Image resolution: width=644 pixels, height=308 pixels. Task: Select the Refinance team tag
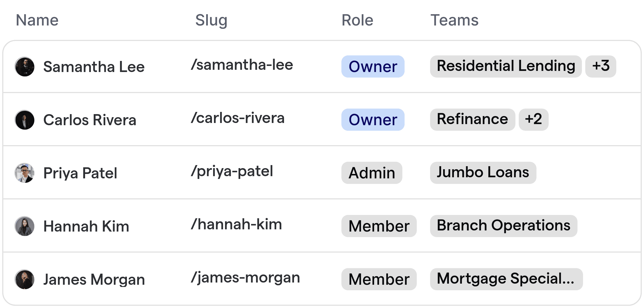472,119
